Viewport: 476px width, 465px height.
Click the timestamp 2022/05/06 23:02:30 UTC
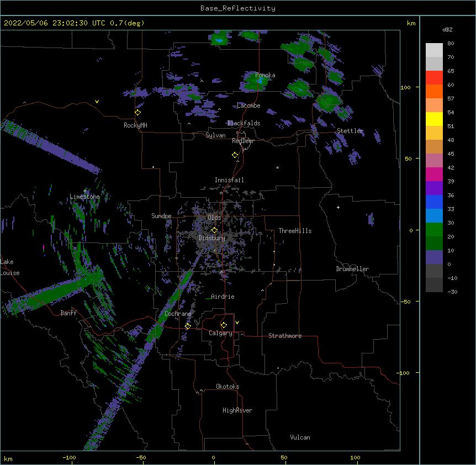[54, 23]
